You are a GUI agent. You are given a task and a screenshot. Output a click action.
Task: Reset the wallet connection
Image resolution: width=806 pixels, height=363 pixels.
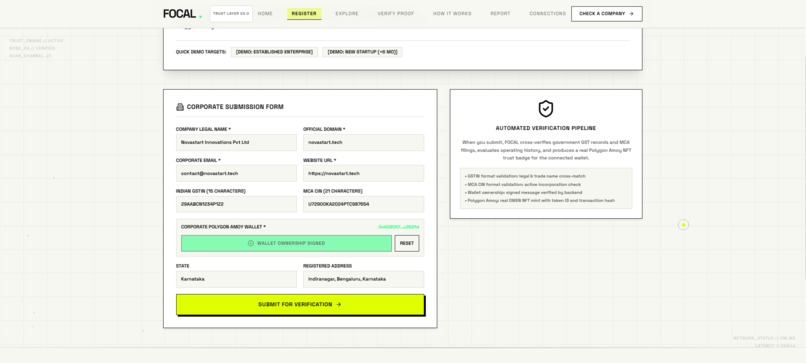pos(407,243)
